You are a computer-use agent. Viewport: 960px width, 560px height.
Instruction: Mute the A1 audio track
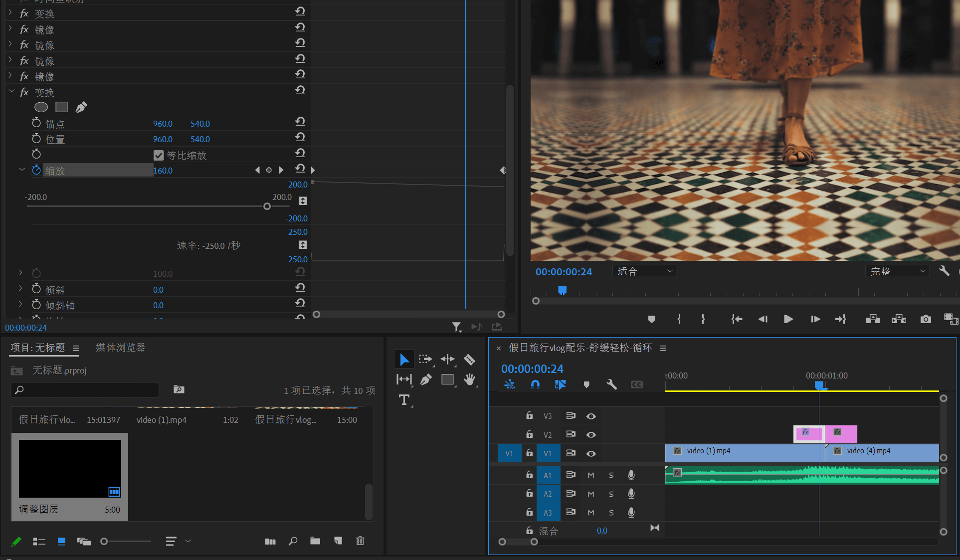(x=591, y=475)
